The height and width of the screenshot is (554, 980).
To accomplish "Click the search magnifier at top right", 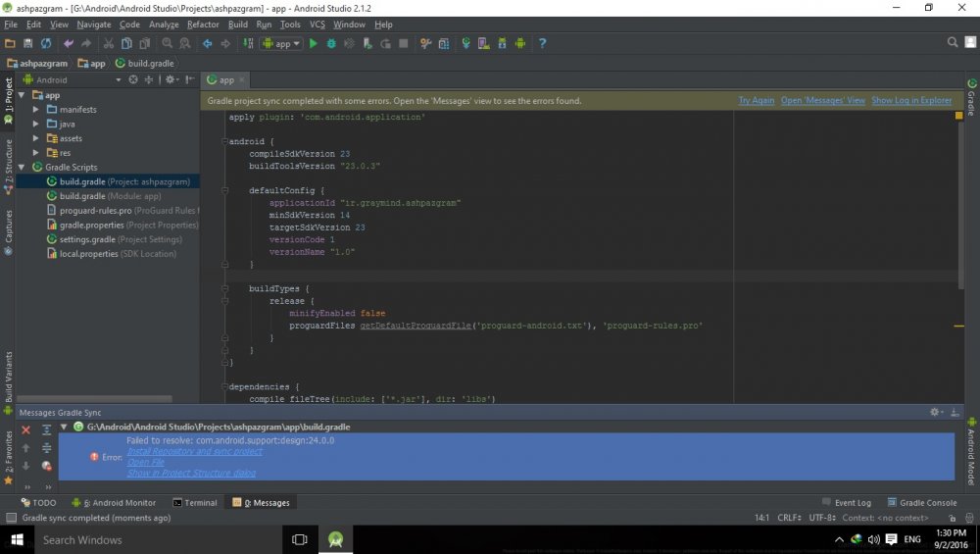I will [953, 42].
